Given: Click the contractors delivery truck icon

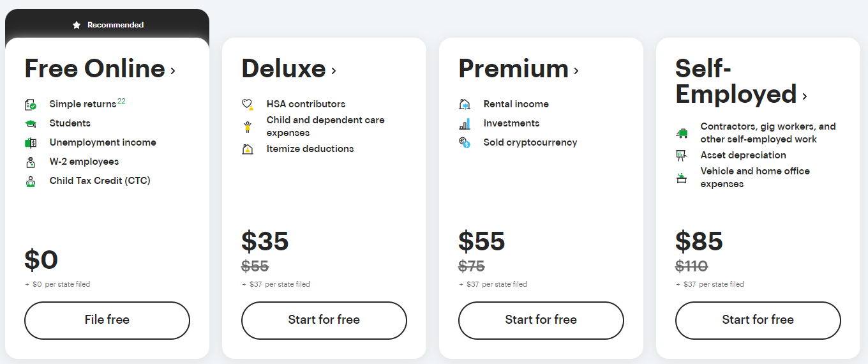Looking at the screenshot, I should [x=682, y=133].
